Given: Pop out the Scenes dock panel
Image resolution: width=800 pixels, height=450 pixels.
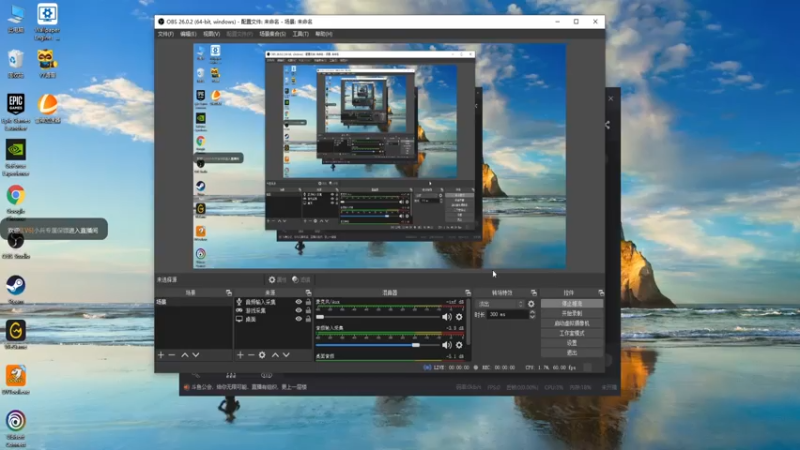Looking at the screenshot, I should click(229, 293).
